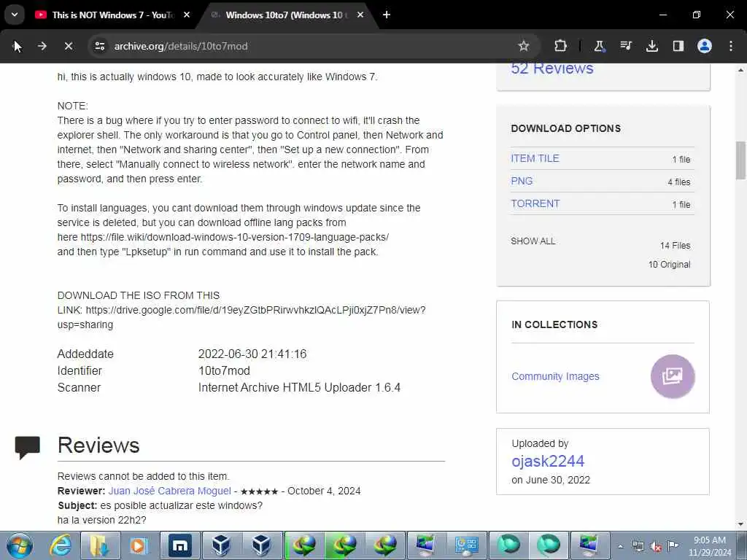Click the purple Community Images icon

point(673,376)
